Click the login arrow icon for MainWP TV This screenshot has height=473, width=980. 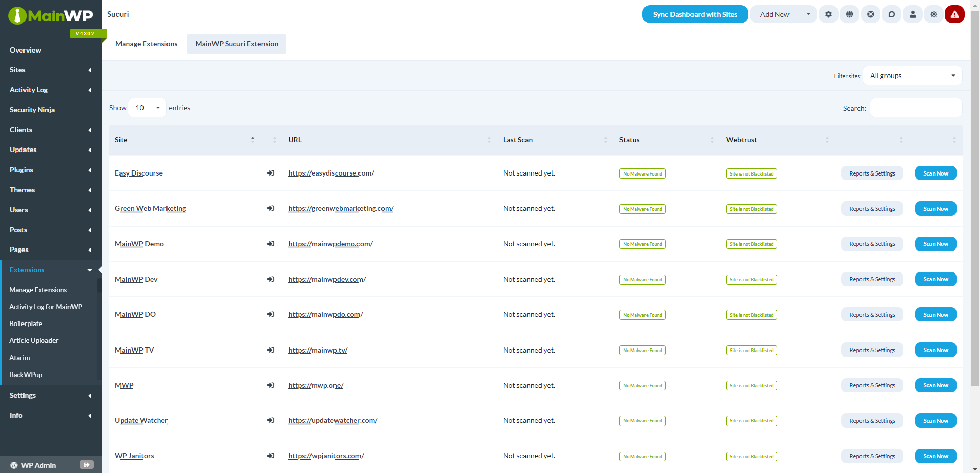[271, 350]
